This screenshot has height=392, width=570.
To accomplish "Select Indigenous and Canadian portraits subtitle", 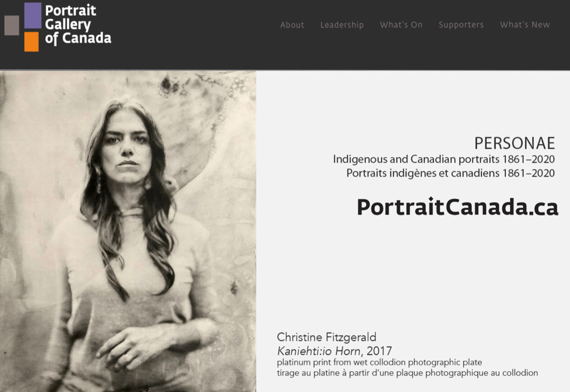I will [444, 159].
